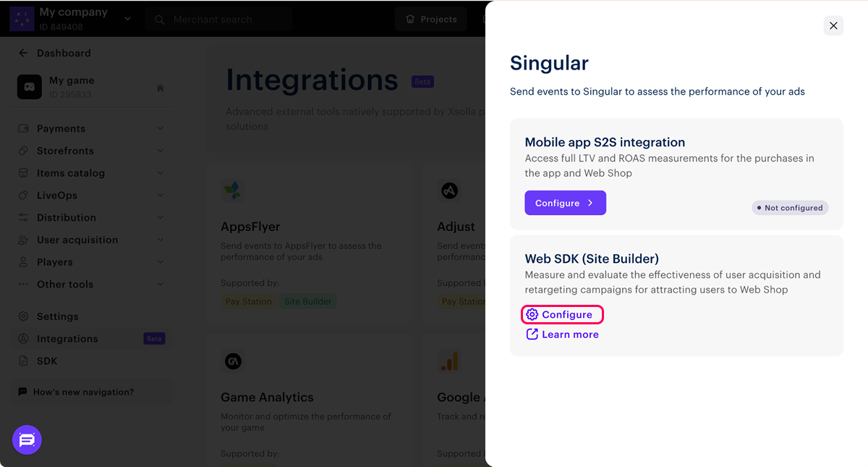868x467 pixels.
Task: Click the Web SDK Configure gear icon
Action: pyautogui.click(x=532, y=314)
